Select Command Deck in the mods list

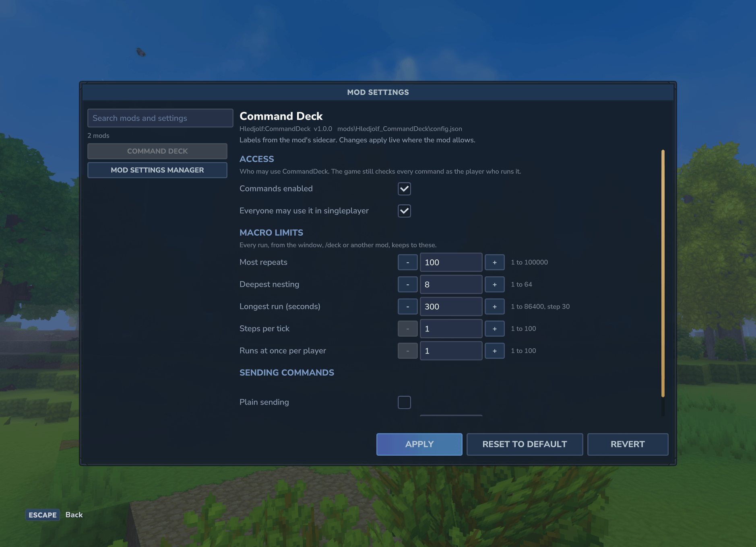[x=157, y=151]
